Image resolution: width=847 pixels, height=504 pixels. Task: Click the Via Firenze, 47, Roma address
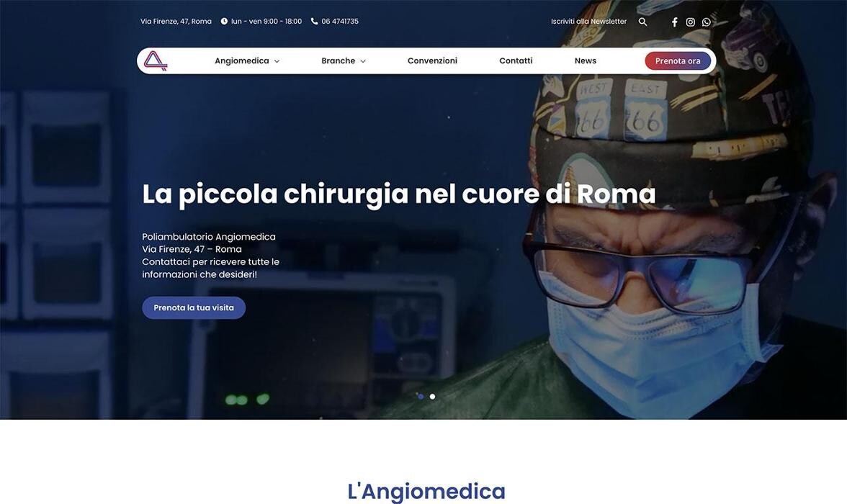tap(176, 21)
